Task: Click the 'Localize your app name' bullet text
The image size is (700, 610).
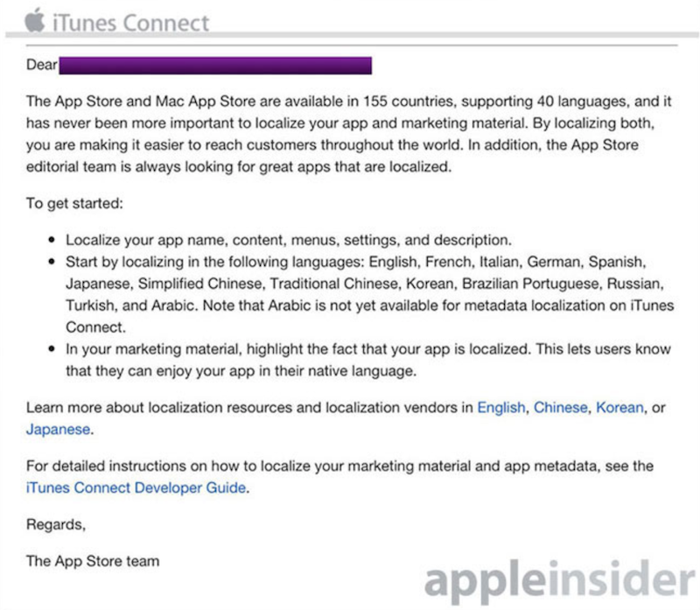Action: (x=289, y=241)
